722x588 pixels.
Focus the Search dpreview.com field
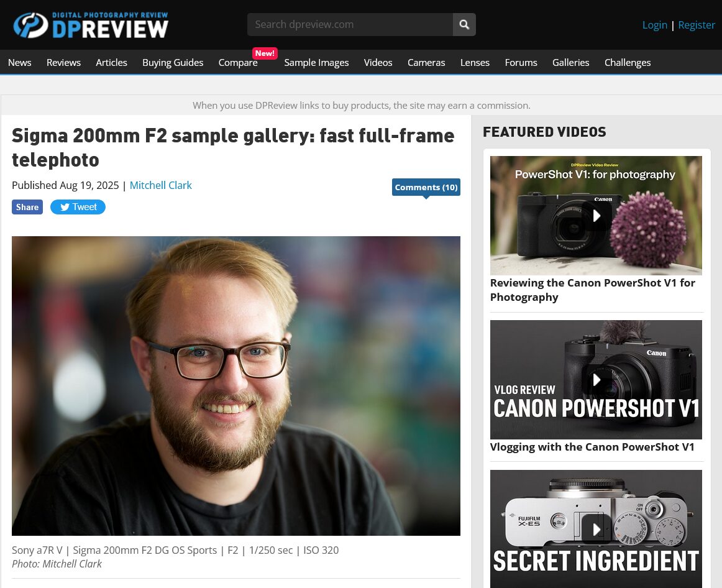[x=350, y=24]
